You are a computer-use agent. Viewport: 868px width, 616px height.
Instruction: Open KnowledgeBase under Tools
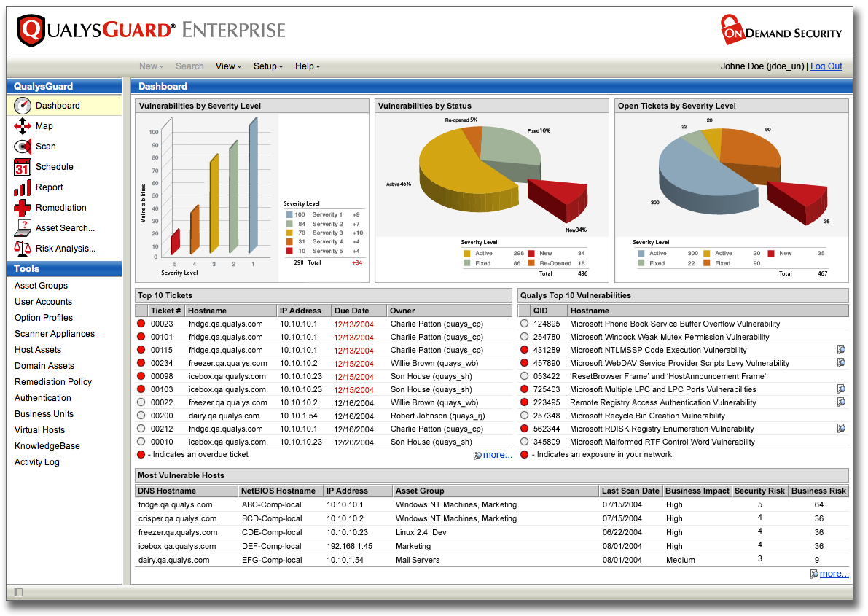pos(47,446)
